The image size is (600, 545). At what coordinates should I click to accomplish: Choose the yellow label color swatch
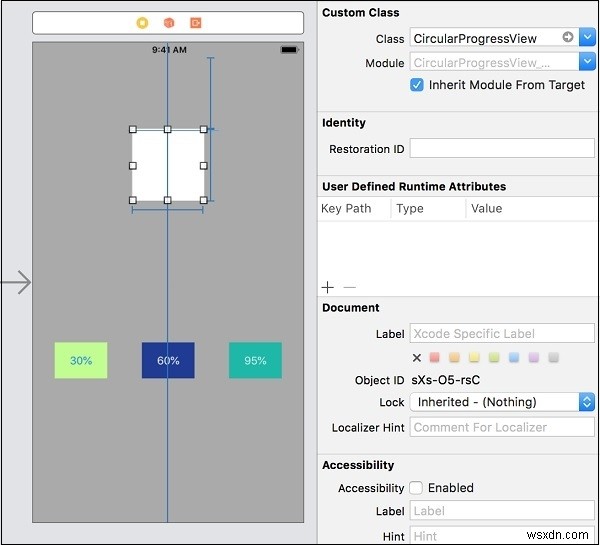pyautogui.click(x=474, y=357)
